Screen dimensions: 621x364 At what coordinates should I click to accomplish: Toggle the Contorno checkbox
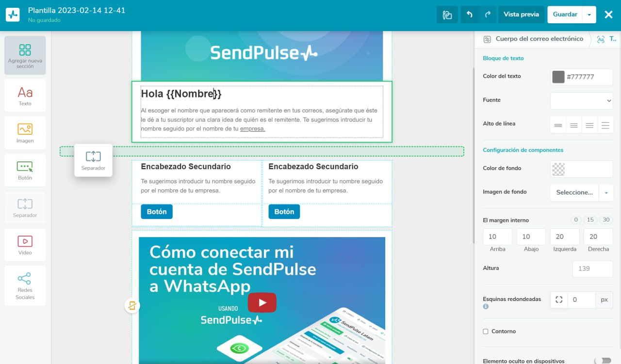(x=485, y=331)
